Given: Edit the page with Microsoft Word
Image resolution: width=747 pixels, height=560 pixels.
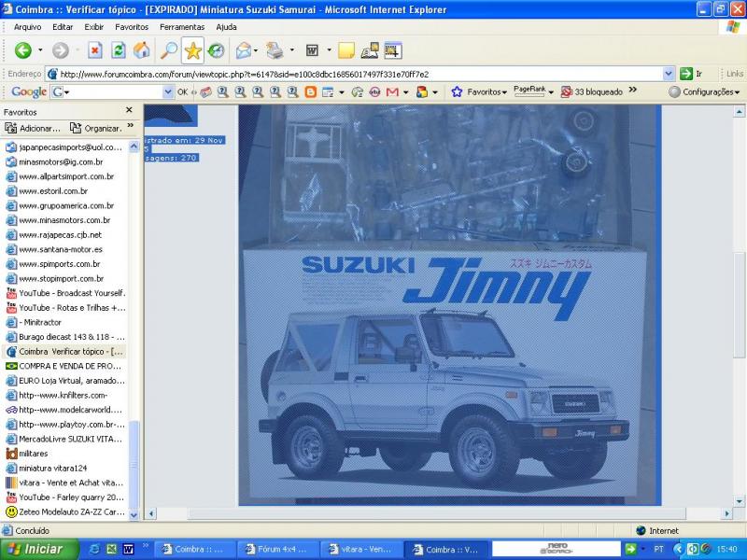Looking at the screenshot, I should [x=312, y=50].
